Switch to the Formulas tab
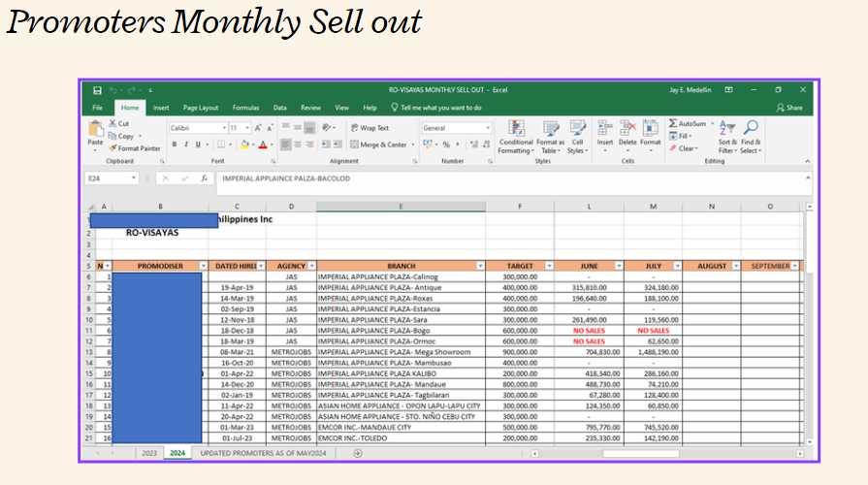 click(245, 108)
